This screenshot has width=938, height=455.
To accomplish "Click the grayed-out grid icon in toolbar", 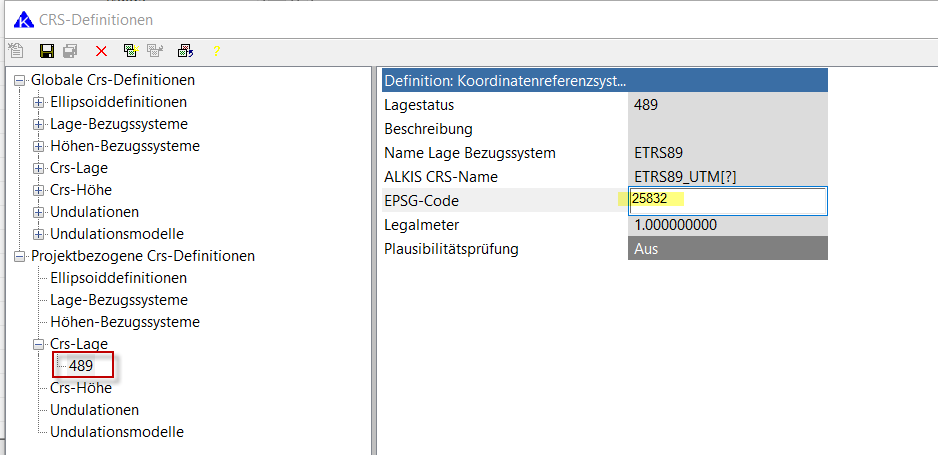I will tap(156, 51).
